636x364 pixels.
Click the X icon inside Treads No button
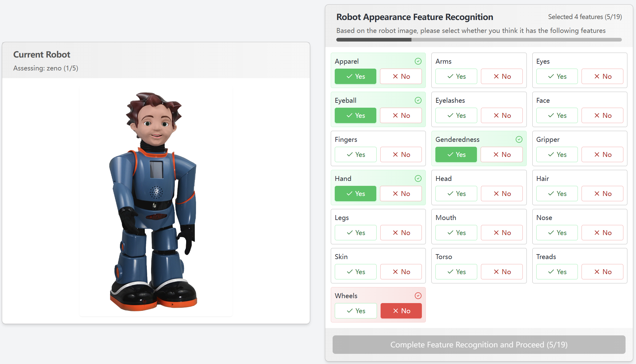point(597,272)
